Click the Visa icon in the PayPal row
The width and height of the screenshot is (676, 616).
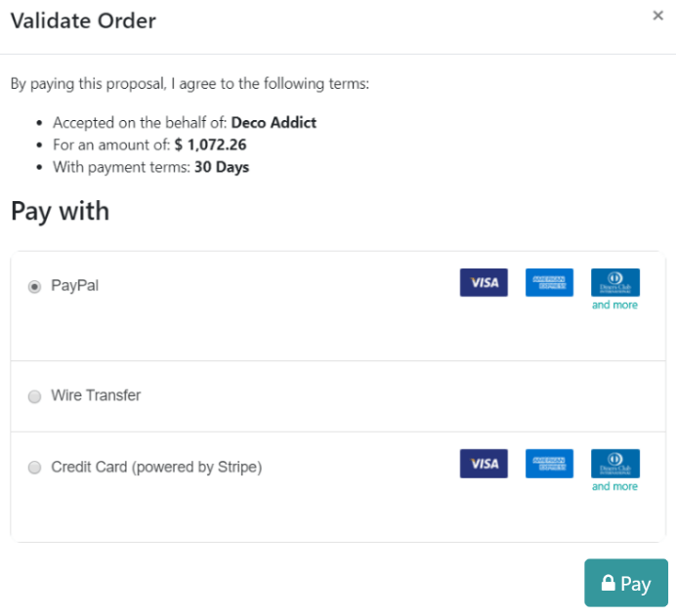click(484, 283)
